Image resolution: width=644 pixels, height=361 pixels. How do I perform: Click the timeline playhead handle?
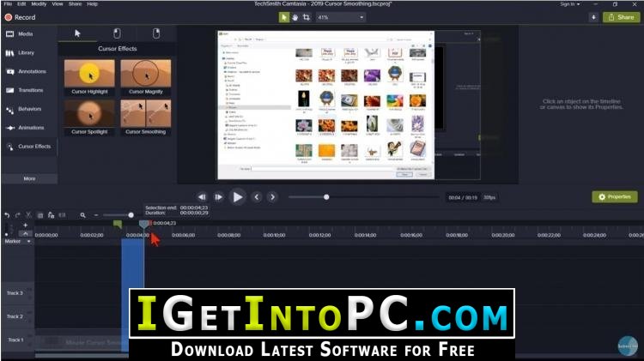click(143, 224)
